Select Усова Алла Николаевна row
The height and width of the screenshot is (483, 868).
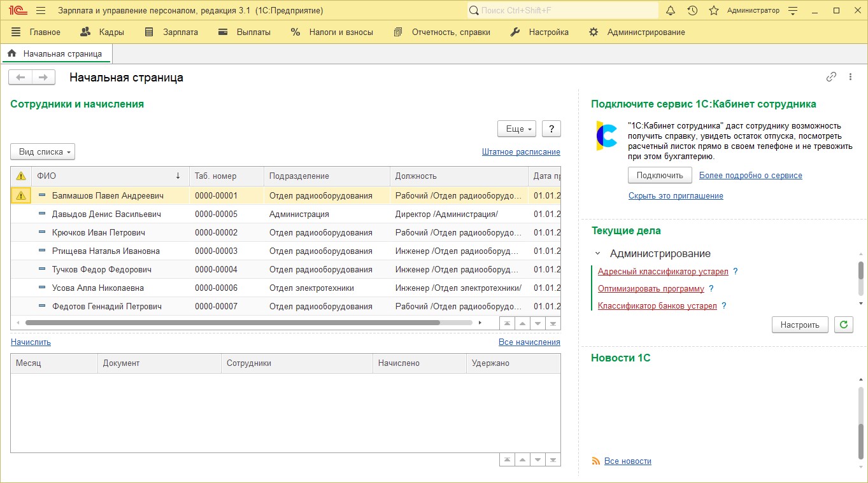pos(285,288)
